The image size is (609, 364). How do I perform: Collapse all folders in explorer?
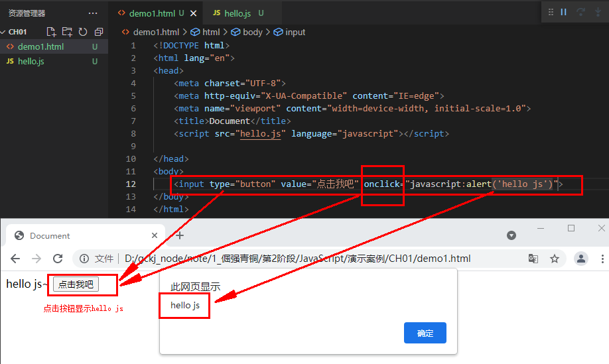tap(99, 32)
